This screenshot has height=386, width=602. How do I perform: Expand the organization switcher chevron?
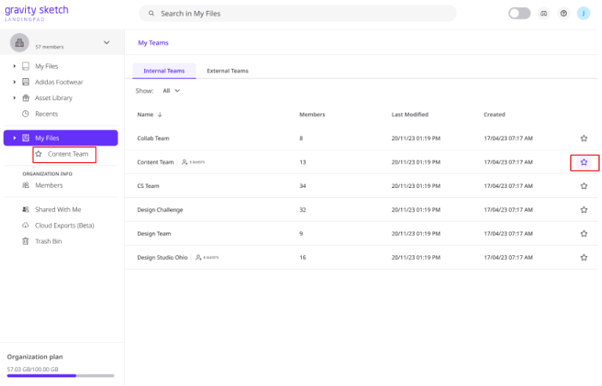click(107, 42)
